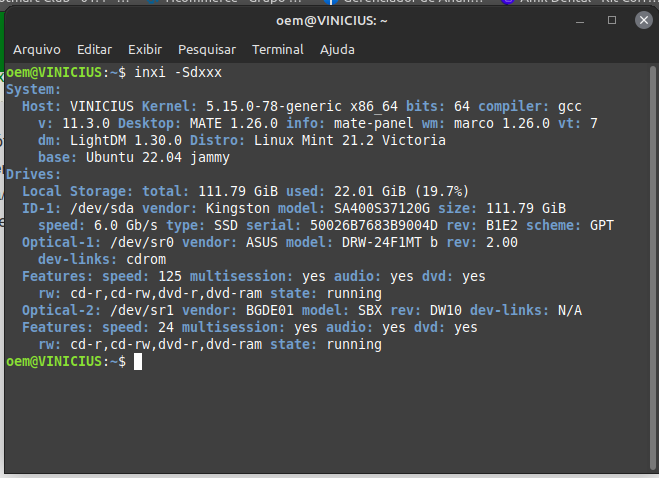Click the 'LightDM 1.30.0' value
The width and height of the screenshot is (659, 478).
click(x=126, y=140)
